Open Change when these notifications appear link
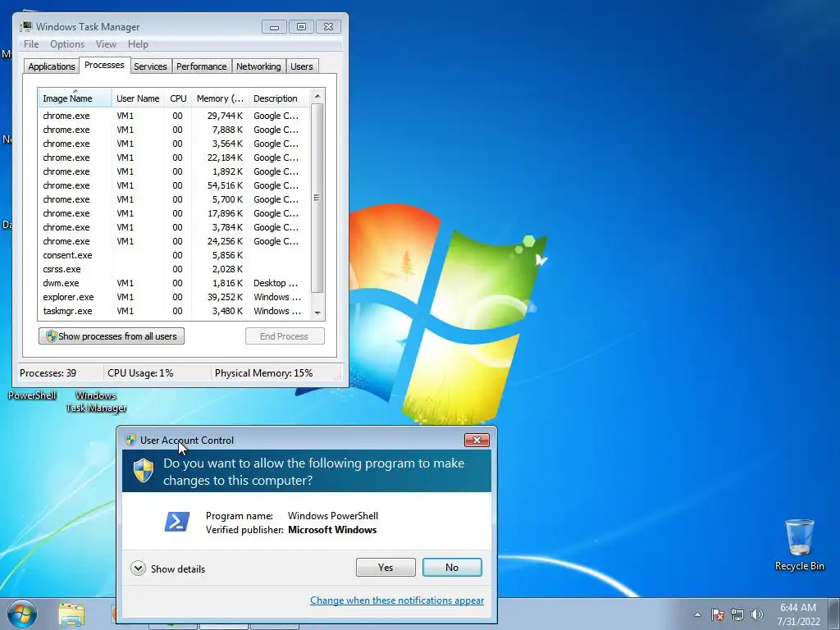 click(397, 600)
